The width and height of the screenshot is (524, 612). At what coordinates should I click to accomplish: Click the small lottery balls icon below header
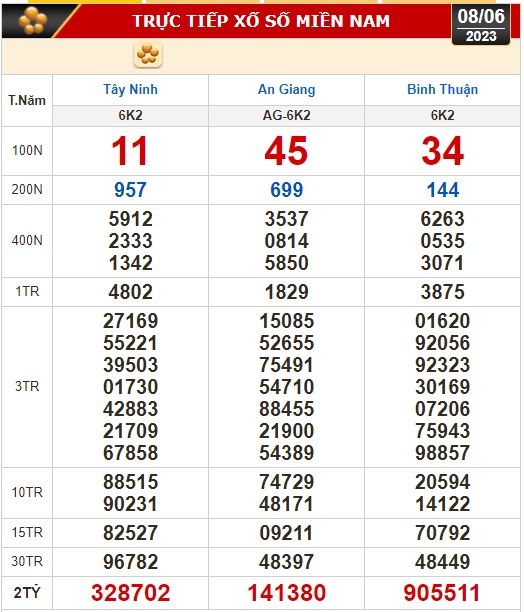coord(148,54)
